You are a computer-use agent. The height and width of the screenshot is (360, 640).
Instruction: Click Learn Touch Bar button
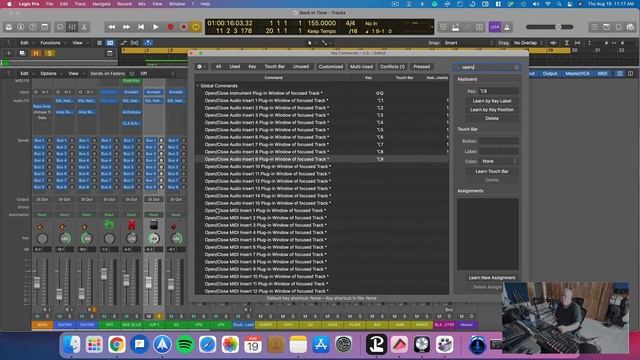pyautogui.click(x=492, y=171)
